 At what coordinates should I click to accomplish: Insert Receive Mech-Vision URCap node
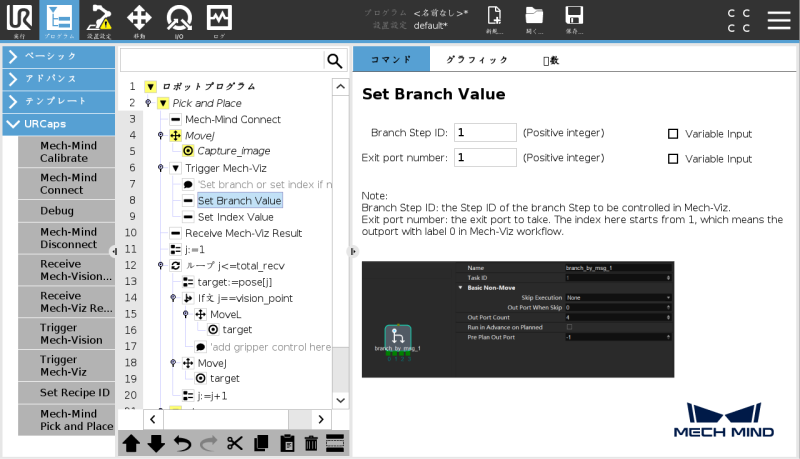66,270
